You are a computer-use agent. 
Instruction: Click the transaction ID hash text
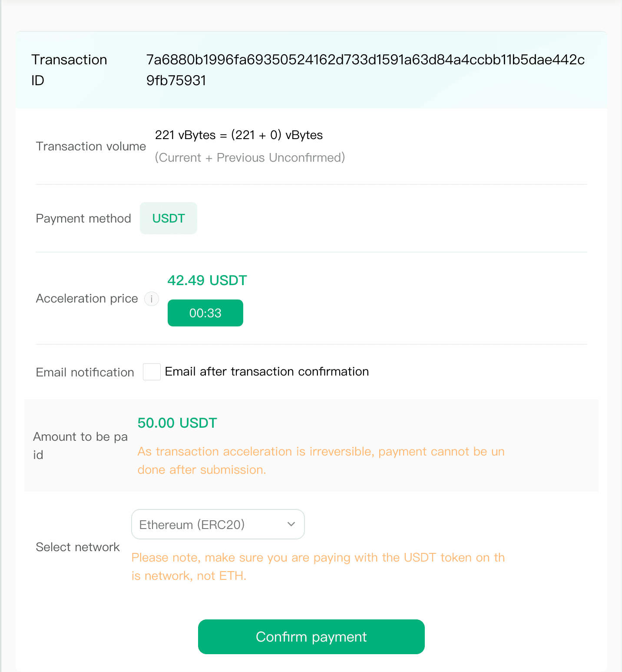[365, 70]
